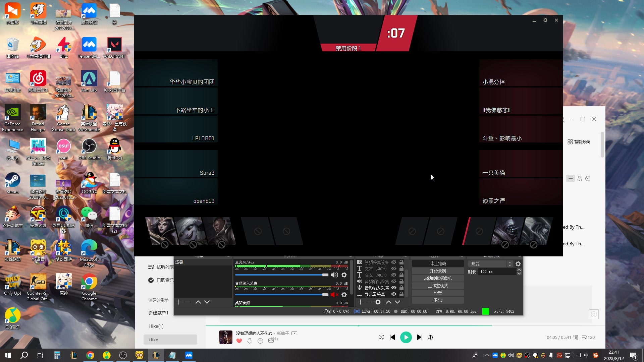Adjust 麦克风/Aux volume slider in OBS
Screen dimensions: 644x362
click(282, 275)
